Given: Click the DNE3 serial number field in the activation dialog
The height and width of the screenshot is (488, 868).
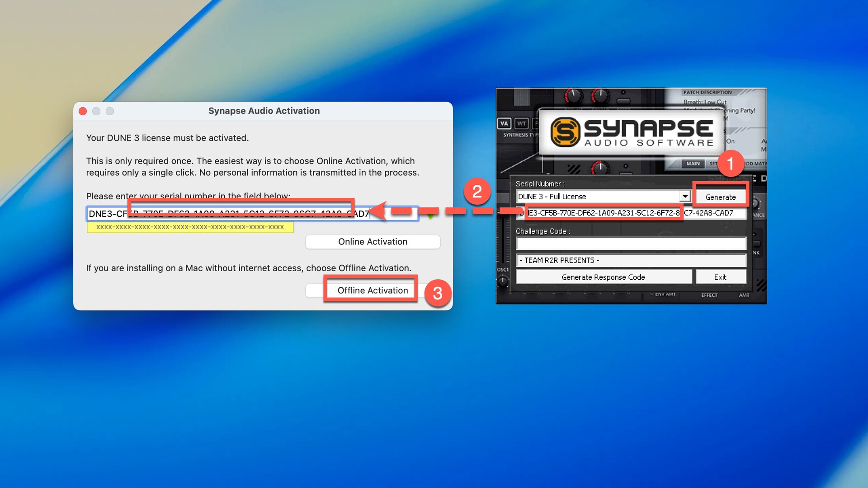Looking at the screenshot, I should [x=108, y=214].
